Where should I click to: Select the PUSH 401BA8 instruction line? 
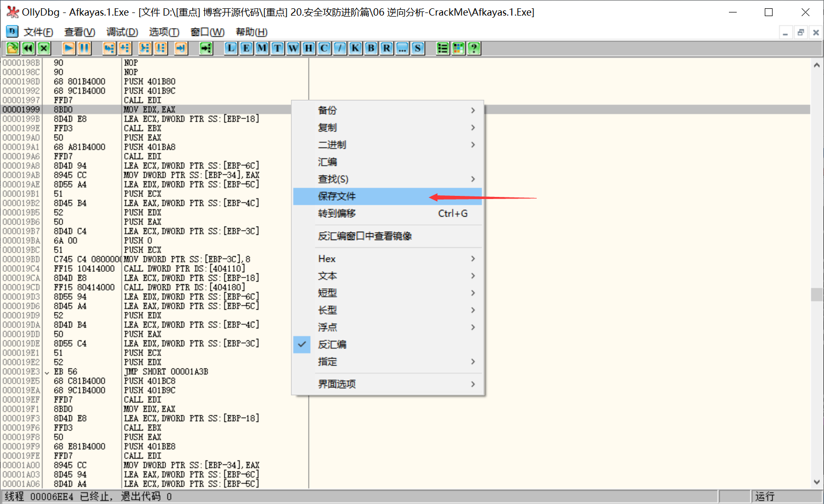(150, 147)
